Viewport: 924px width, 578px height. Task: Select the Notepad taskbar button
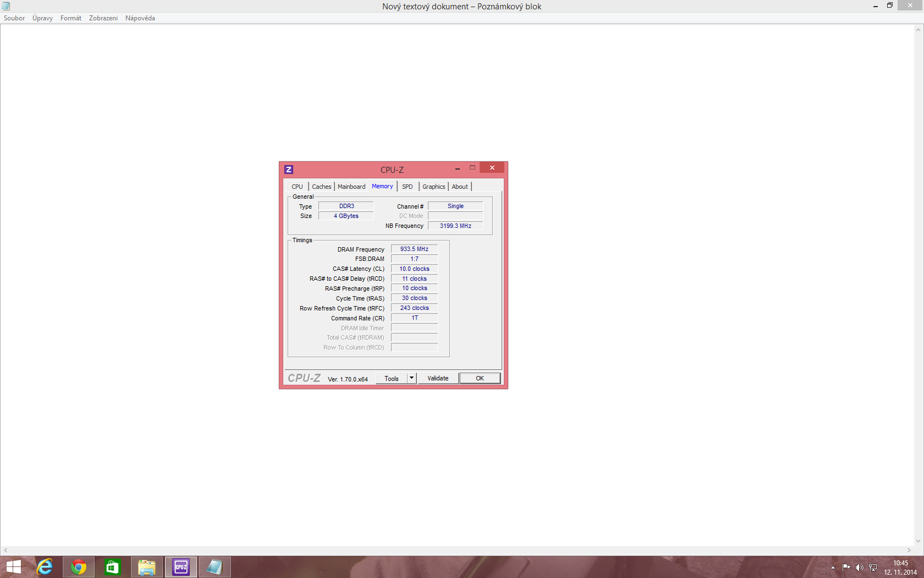(x=215, y=567)
